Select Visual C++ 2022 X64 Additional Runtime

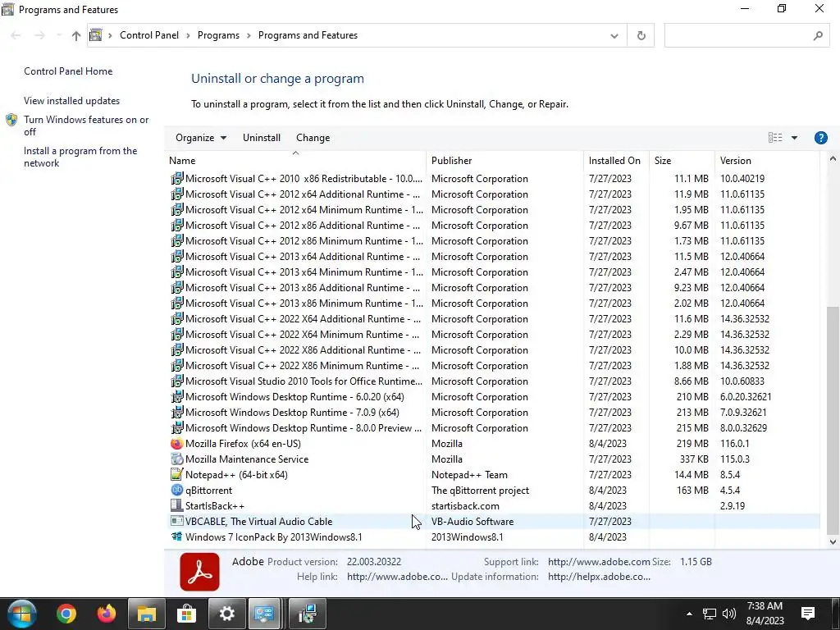point(493,319)
